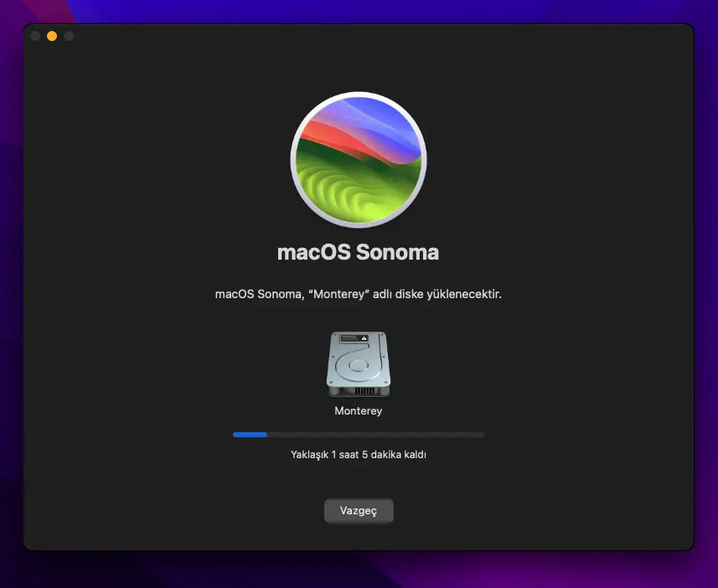Click the macOS Sonoma logo image
Screen dimensions: 718x588
[359, 159]
